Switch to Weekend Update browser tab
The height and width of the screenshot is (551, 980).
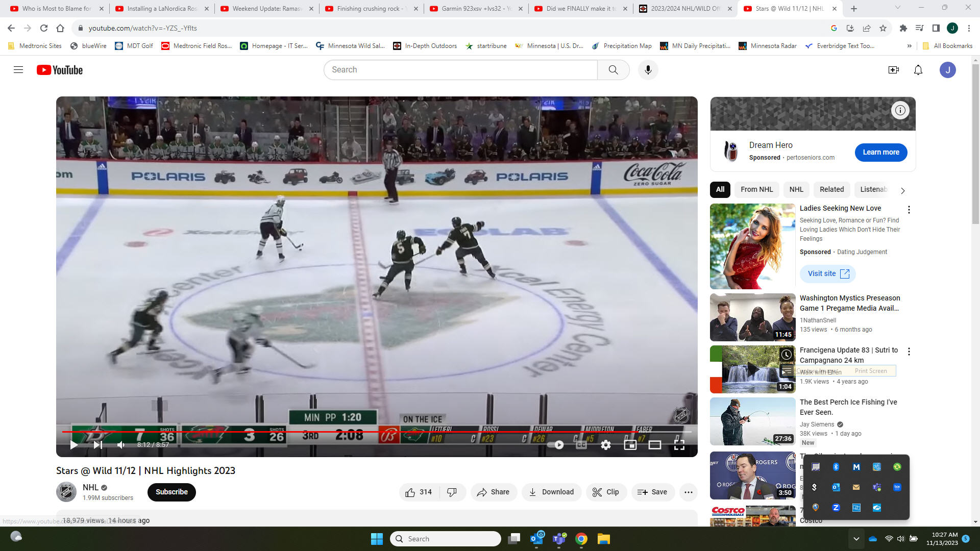[266, 9]
